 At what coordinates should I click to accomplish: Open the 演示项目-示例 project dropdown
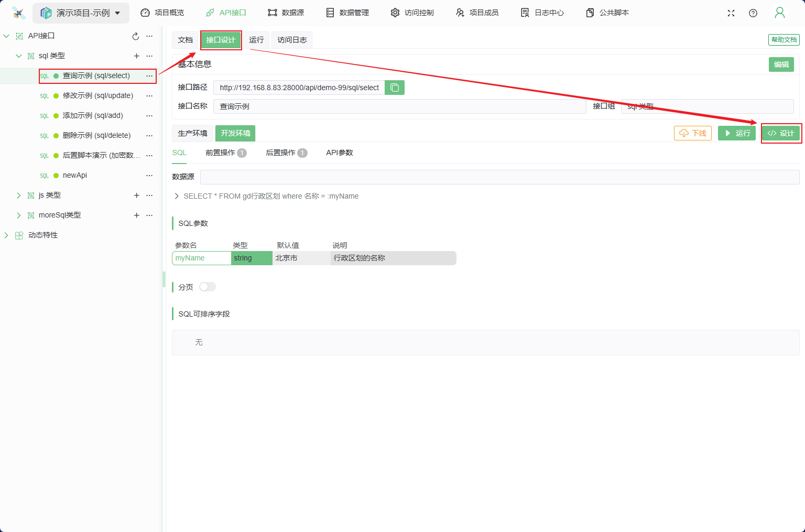pyautogui.click(x=81, y=13)
